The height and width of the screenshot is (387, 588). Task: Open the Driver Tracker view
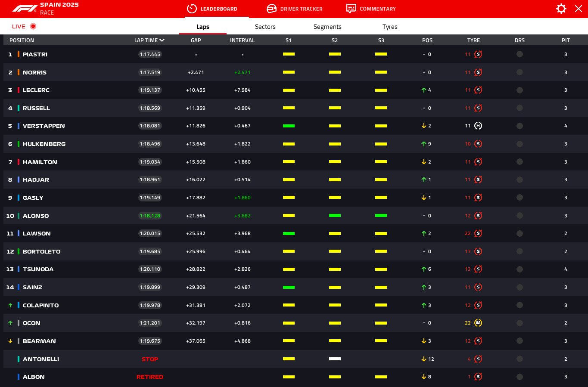(x=295, y=9)
